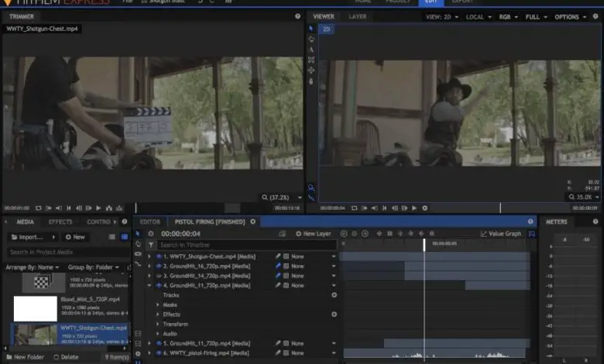Click the timeline filter funnel icon
Screen dimensions: 604x364
pos(151,245)
